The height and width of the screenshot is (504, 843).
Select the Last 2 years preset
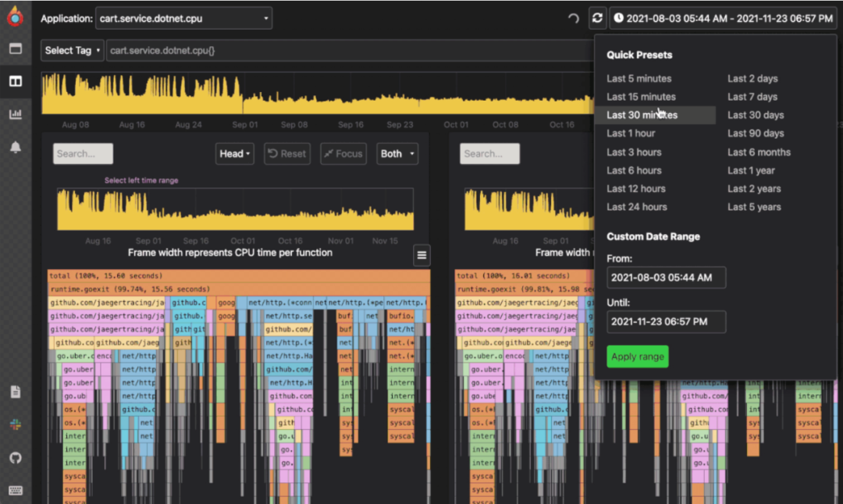754,189
